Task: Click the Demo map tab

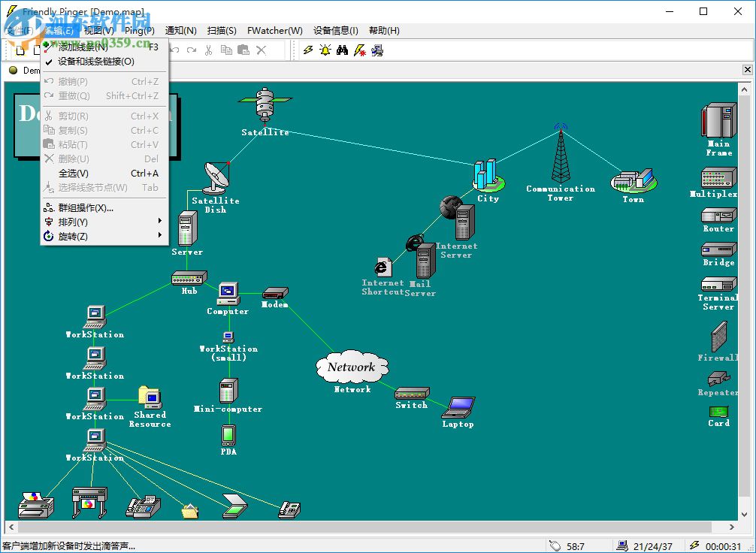Action: pos(24,71)
